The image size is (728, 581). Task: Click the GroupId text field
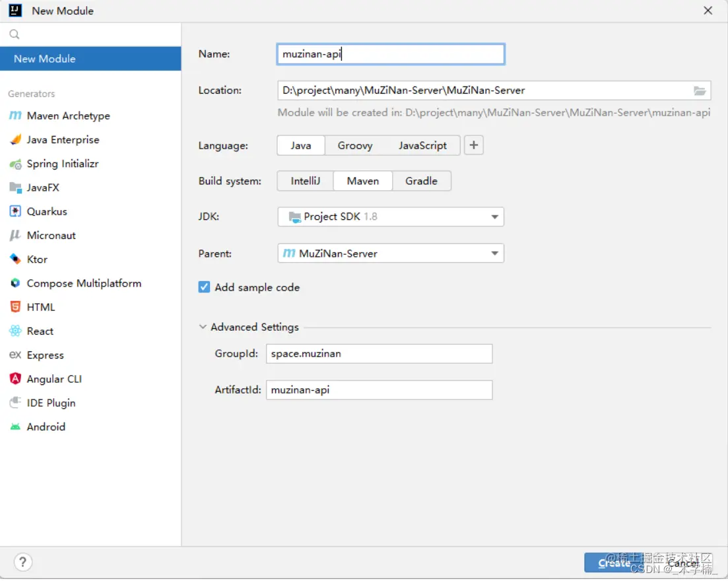point(379,354)
